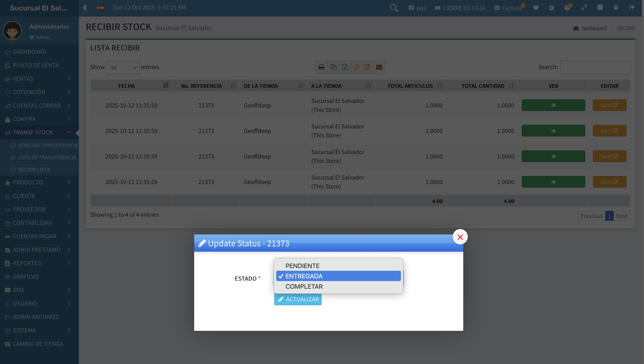Screen dimensions: 644x364
Task: Click the print icon in export toolbar
Action: click(321, 67)
